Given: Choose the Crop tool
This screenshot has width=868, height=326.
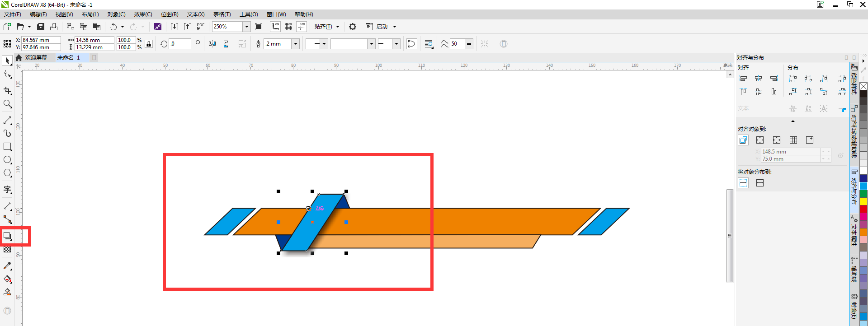Looking at the screenshot, I should point(7,91).
